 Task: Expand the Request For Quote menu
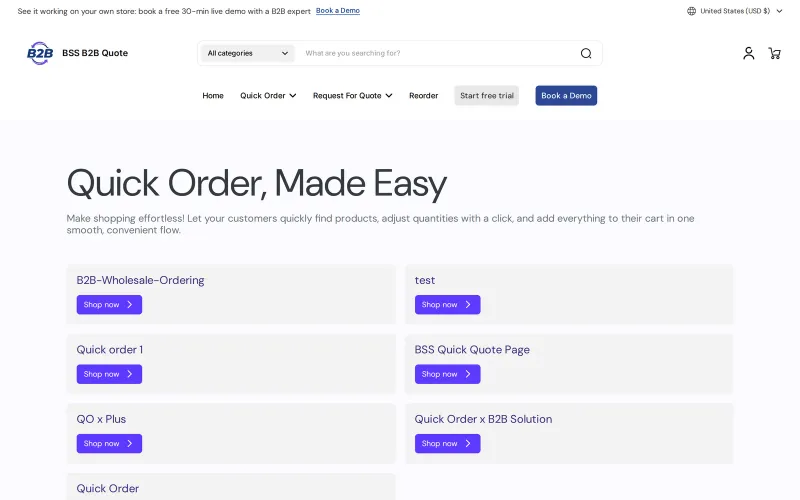(x=353, y=95)
